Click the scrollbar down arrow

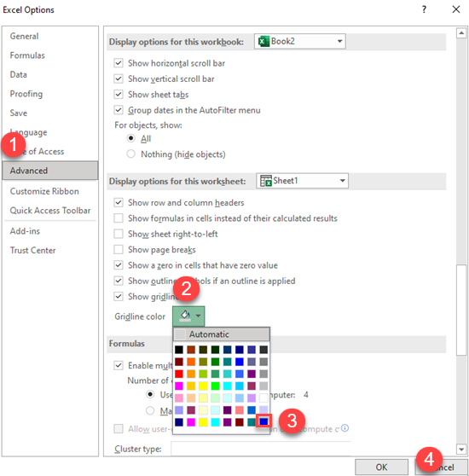coord(461,449)
